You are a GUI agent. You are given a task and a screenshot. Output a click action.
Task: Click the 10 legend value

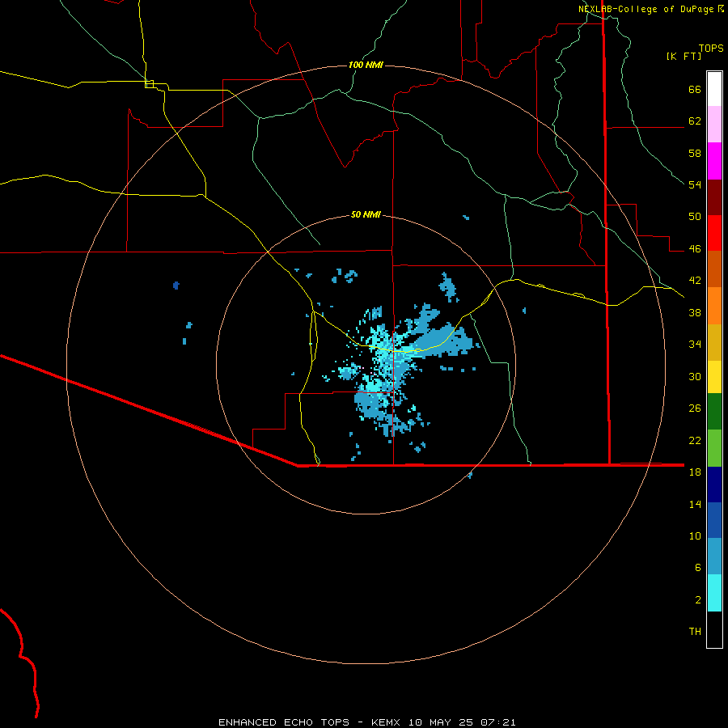pyautogui.click(x=695, y=535)
